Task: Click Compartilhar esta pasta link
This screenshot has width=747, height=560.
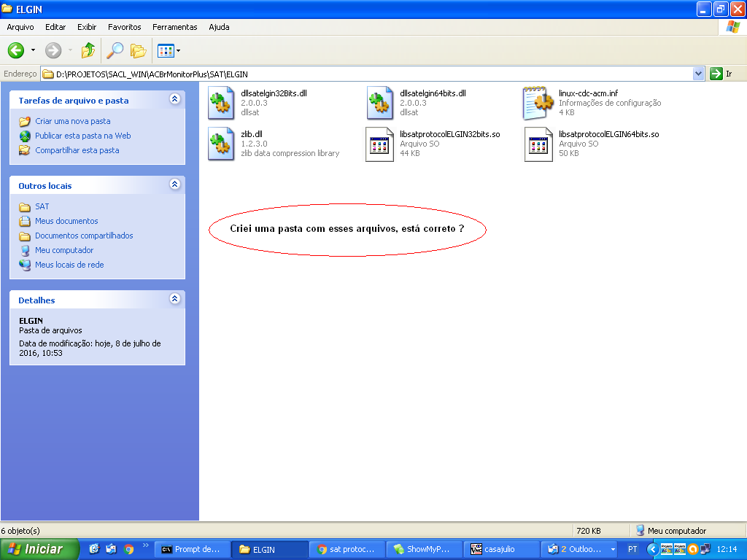Action: 77,150
